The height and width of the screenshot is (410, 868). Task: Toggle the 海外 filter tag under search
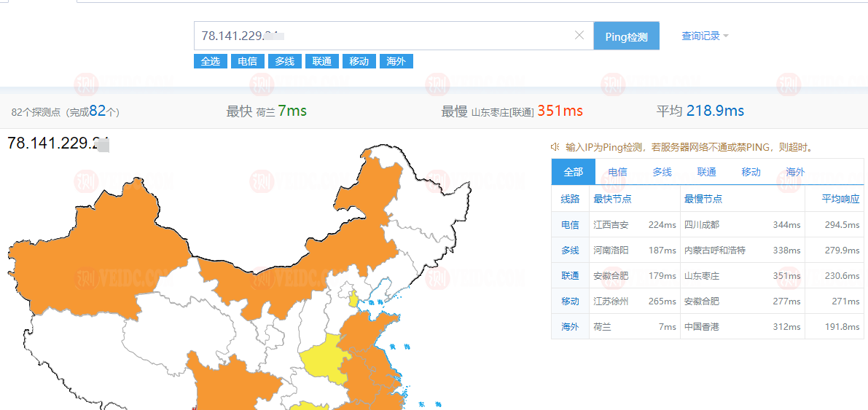396,61
